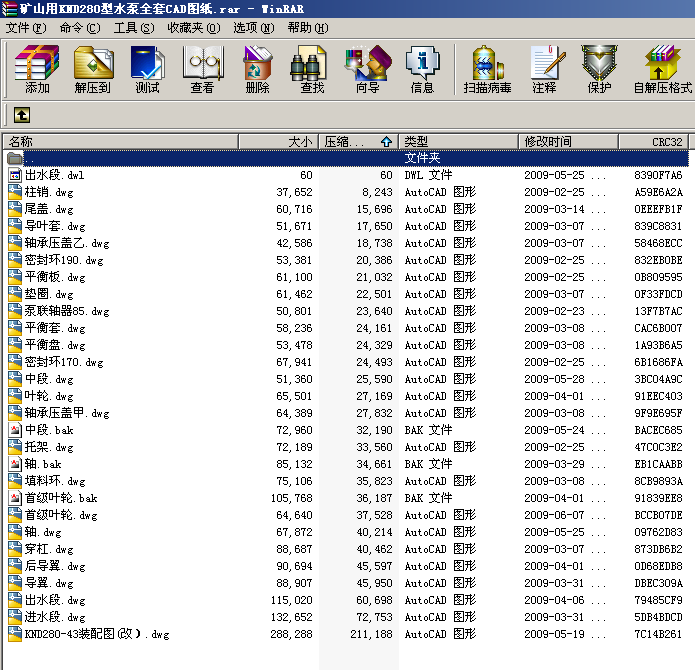Screen dimensions: 695x670
Task: Select file 密封环170.dwg
Action: click(x=64, y=362)
